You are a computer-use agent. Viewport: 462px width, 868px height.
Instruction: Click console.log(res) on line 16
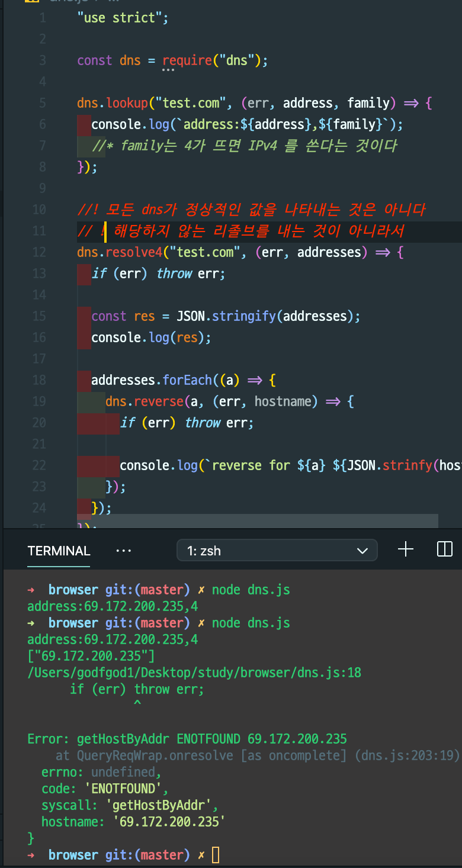tap(151, 337)
